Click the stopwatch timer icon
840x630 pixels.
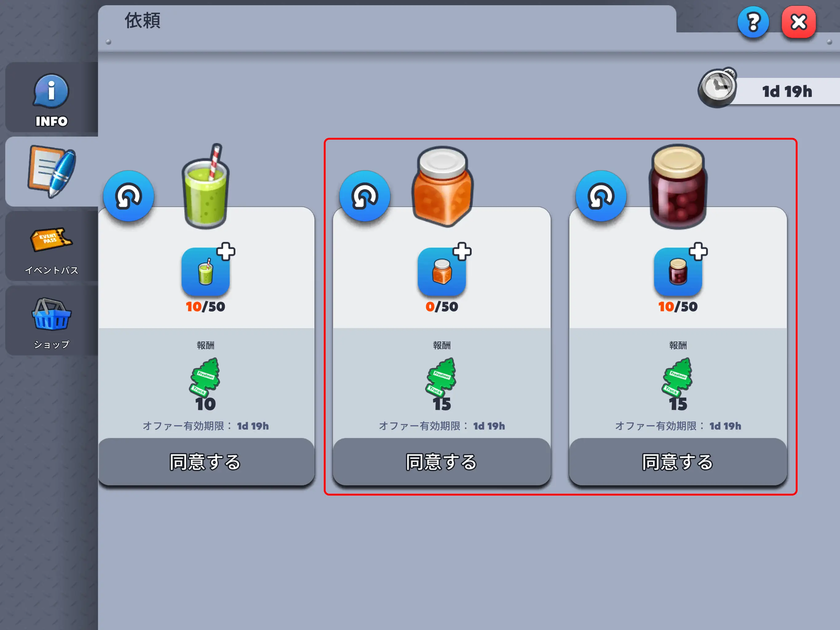tap(717, 88)
